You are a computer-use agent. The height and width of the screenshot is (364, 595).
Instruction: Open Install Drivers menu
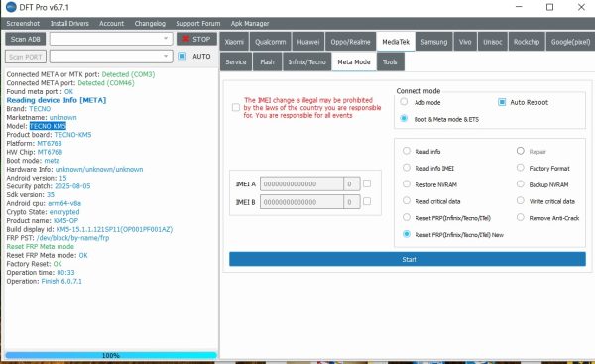(69, 23)
